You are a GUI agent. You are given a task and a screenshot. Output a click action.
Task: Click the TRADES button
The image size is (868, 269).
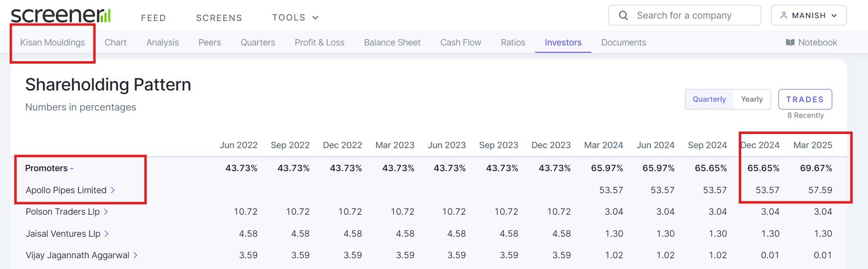805,99
